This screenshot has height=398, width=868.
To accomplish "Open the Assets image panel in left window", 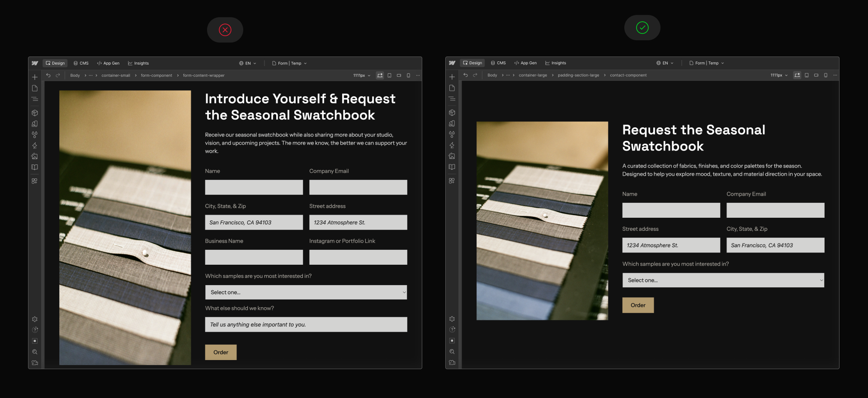I will coord(35,156).
